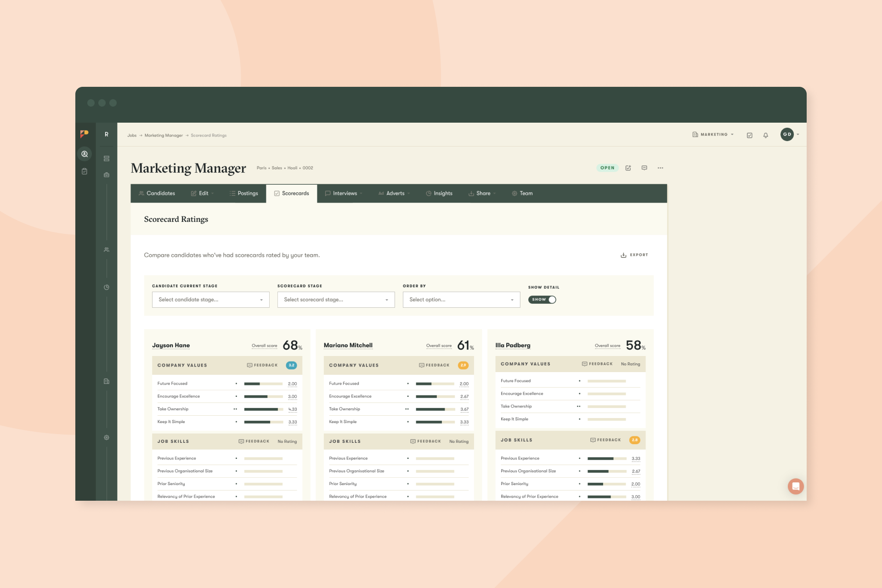The height and width of the screenshot is (588, 882).
Task: Click the people icon in the sidebar
Action: [106, 249]
